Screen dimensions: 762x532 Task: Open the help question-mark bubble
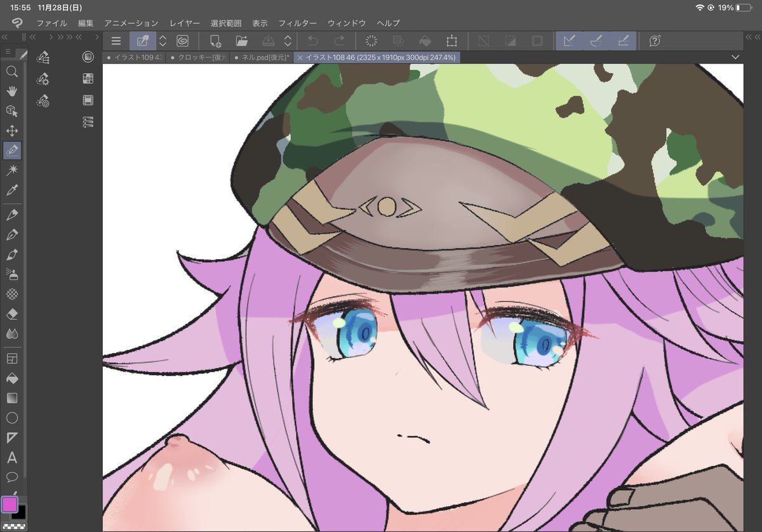(x=655, y=41)
